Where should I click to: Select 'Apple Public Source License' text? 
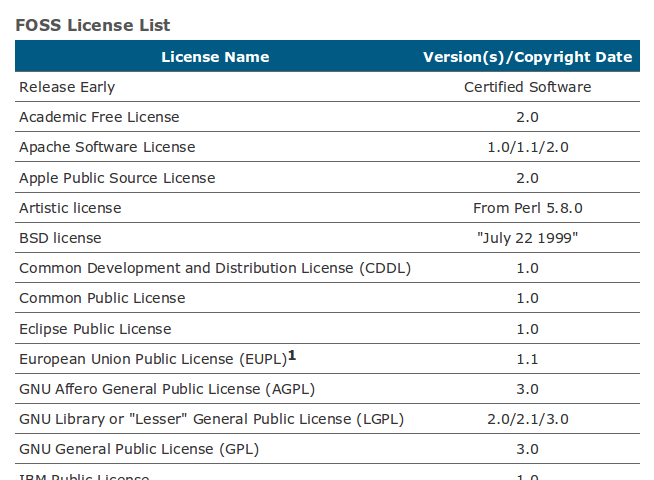point(117,178)
